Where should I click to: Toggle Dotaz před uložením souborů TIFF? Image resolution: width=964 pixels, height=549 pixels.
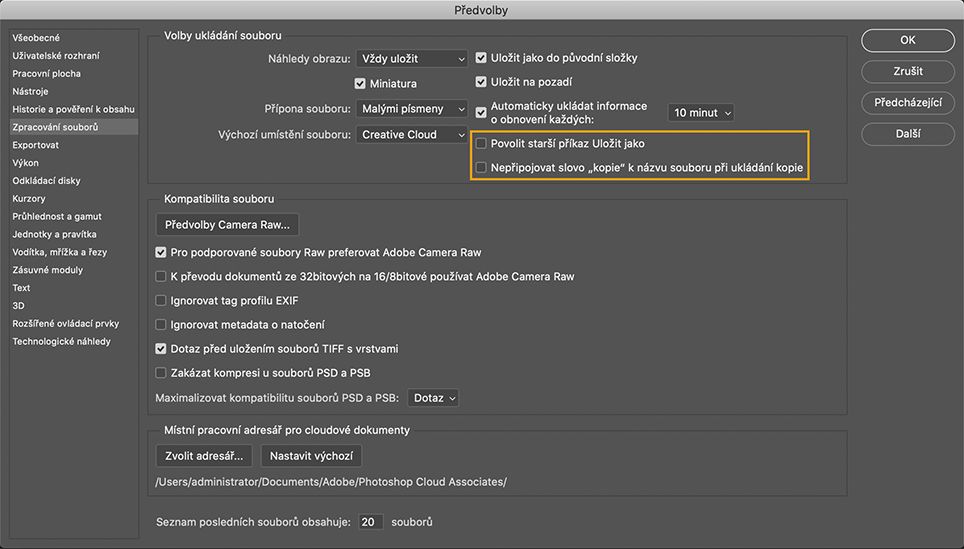click(x=161, y=349)
